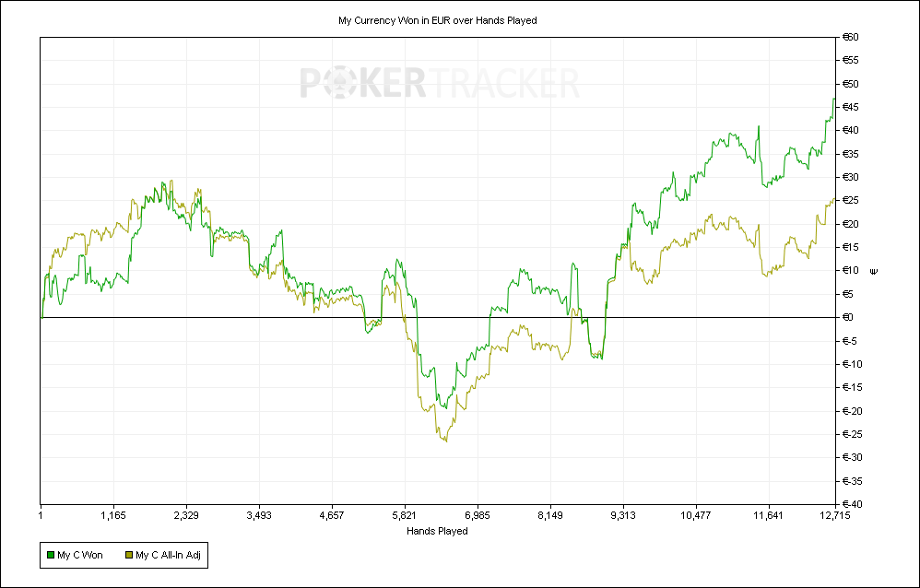Image resolution: width=920 pixels, height=588 pixels.
Task: Click the €-40 y-axis label
Action: point(852,504)
